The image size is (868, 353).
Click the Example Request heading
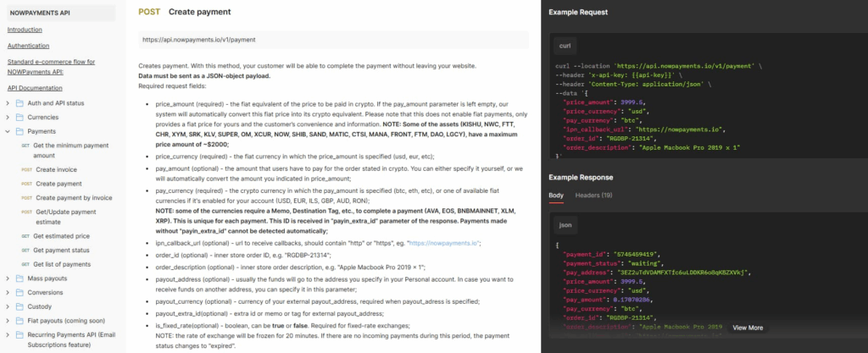click(578, 12)
